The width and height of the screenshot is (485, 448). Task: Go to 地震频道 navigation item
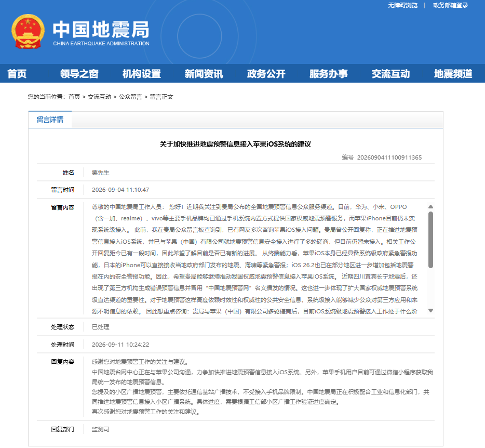click(453, 74)
